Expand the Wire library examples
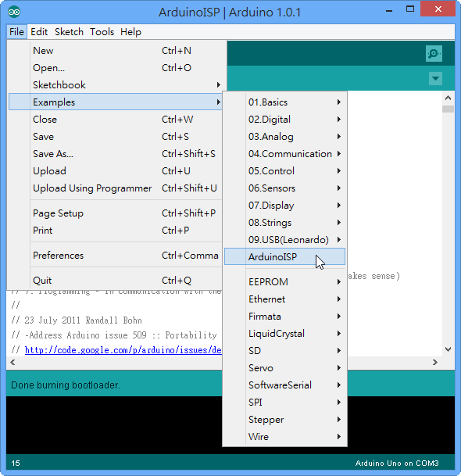Viewport: 461px width, 476px height. (x=284, y=437)
